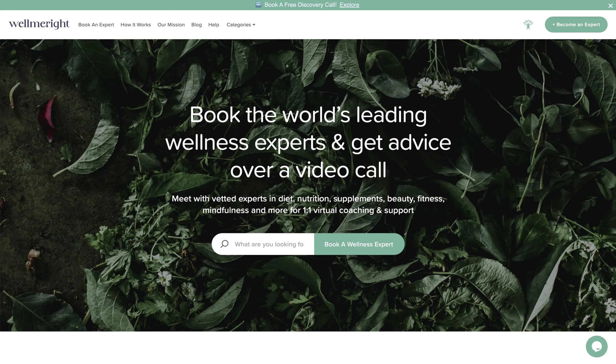Image resolution: width=616 pixels, height=364 pixels.
Task: Click the What are you looking for field
Action: [269, 244]
